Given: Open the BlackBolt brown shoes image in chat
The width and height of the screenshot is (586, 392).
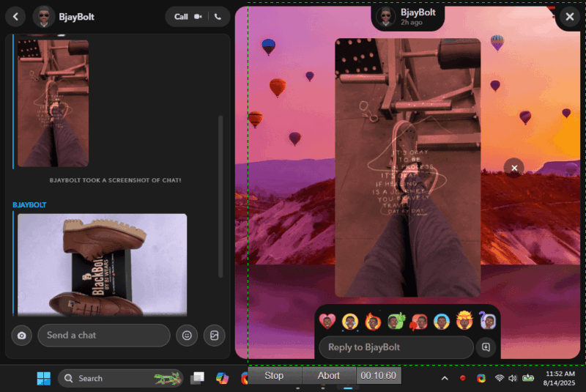Looking at the screenshot, I should click(x=102, y=265).
